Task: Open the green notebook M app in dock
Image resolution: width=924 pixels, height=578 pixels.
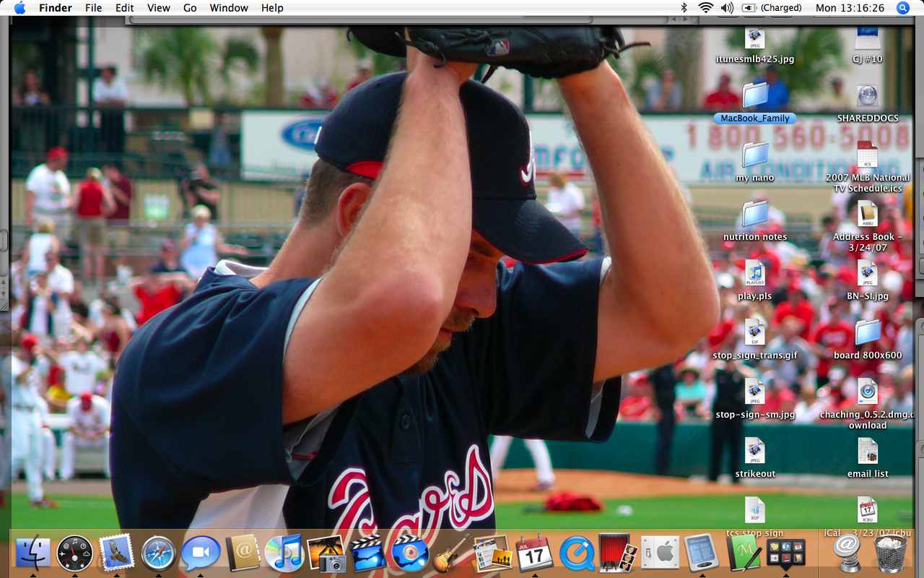Action: (x=744, y=553)
